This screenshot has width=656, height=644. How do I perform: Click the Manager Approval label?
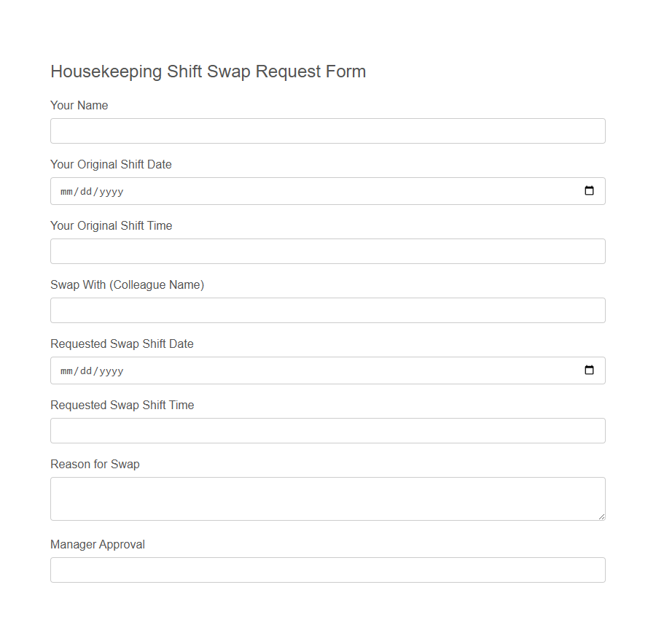pyautogui.click(x=97, y=544)
